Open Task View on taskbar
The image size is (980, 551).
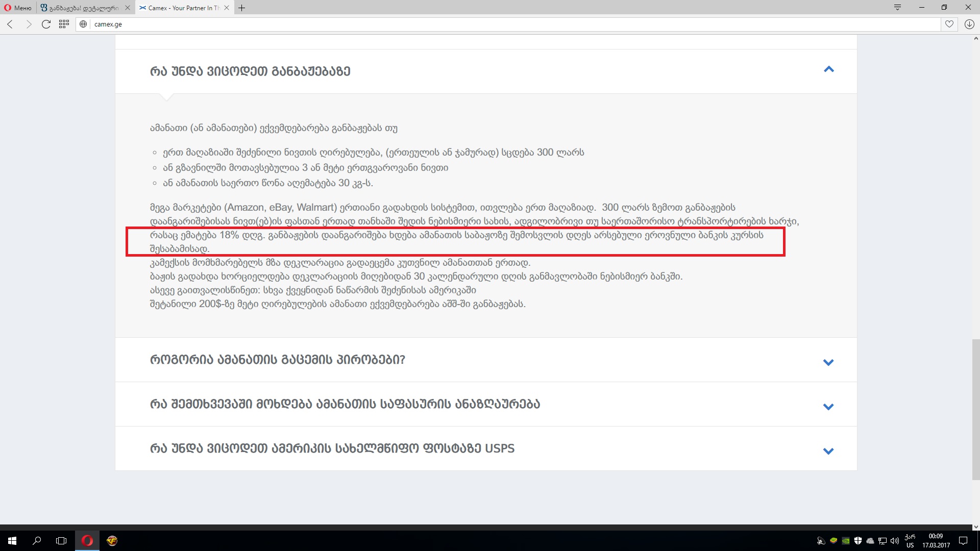click(61, 540)
